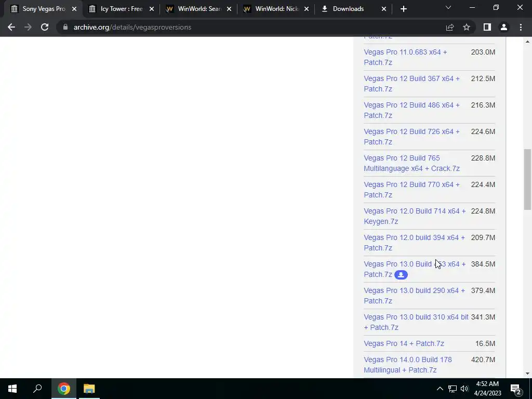The image size is (532, 399).
Task: Switch to the Downloads tab
Action: (353, 9)
